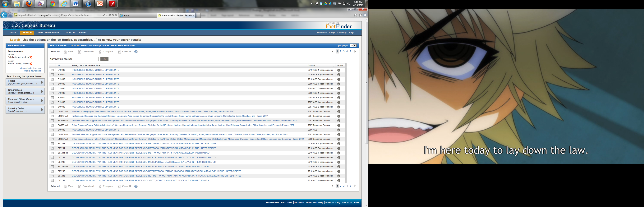Screen dimensions: 644x207
Task: Check the first B19080 result checkbox
Action: click(53, 70)
